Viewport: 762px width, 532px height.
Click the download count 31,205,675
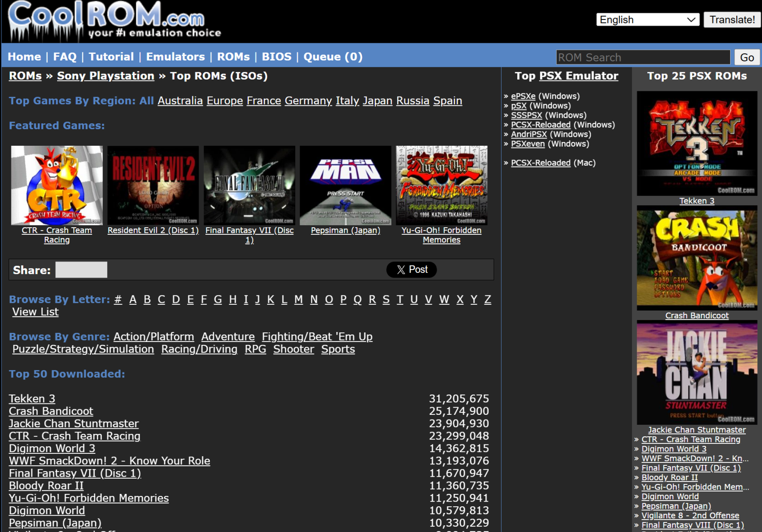pyautogui.click(x=459, y=399)
